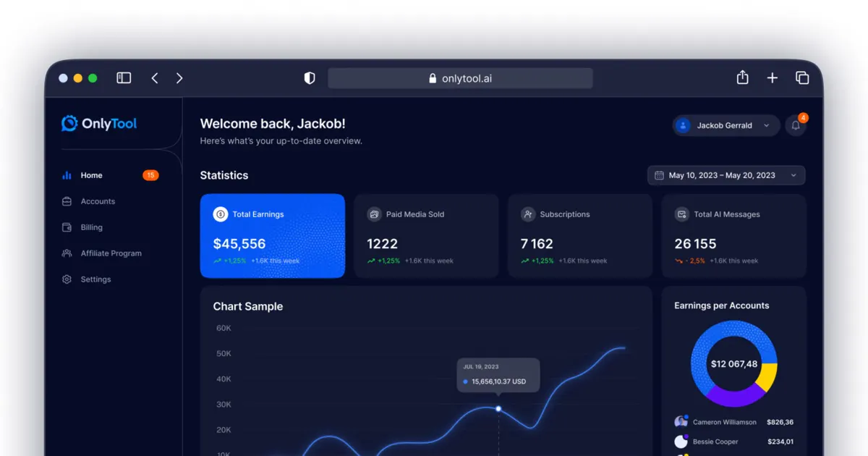This screenshot has width=868, height=456.
Task: Click the $234,01 amount
Action: coord(780,442)
